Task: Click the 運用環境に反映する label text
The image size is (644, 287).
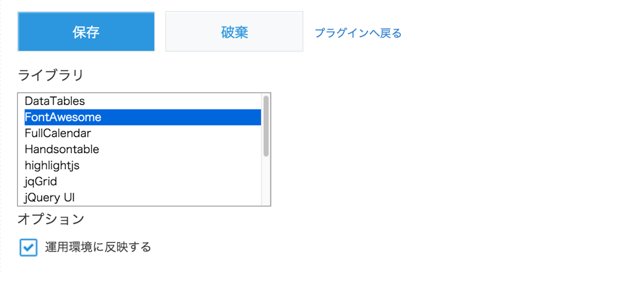Action: (98, 247)
